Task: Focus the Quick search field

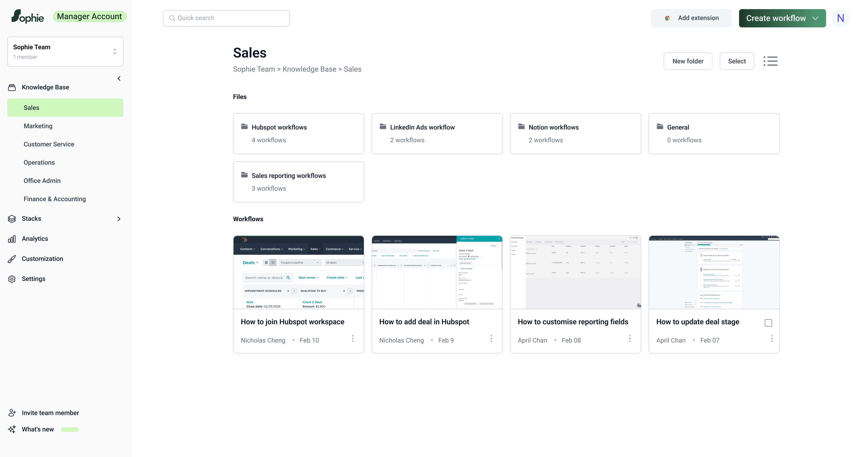Action: click(226, 18)
